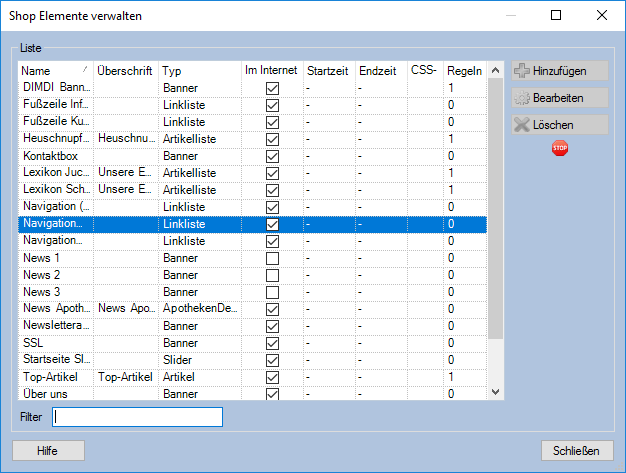Image resolution: width=626 pixels, height=473 pixels.
Task: Enable Im Internet checkbox for News 1
Action: [272, 258]
